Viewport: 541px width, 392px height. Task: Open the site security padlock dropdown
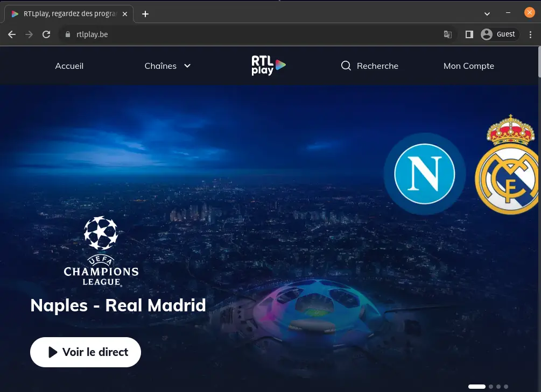[68, 34]
